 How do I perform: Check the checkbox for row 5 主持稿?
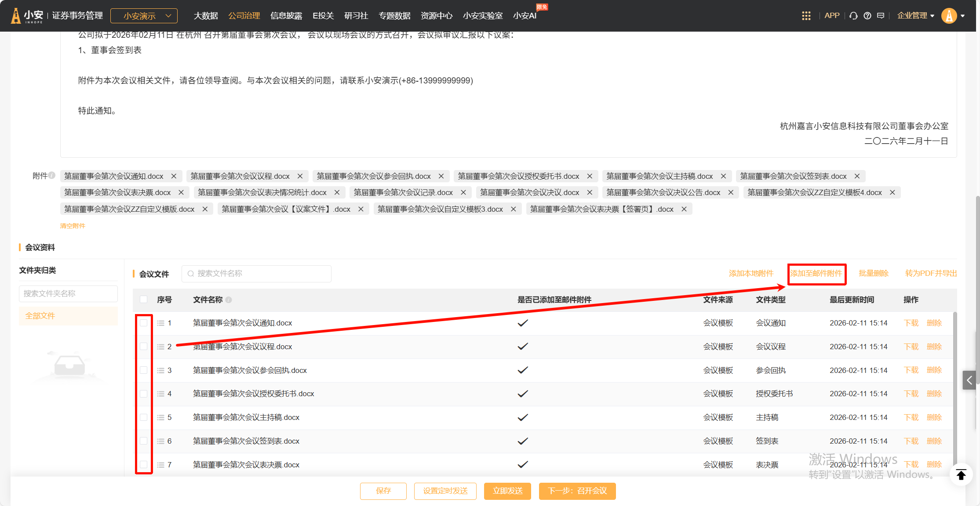[143, 417]
